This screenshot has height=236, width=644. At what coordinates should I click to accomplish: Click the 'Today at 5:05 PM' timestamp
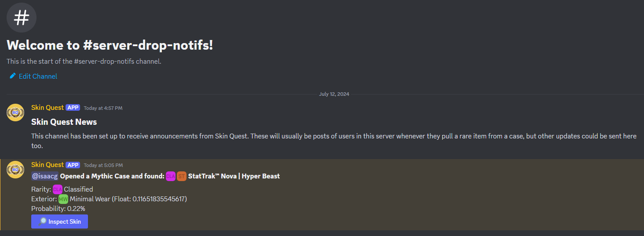pyautogui.click(x=103, y=165)
